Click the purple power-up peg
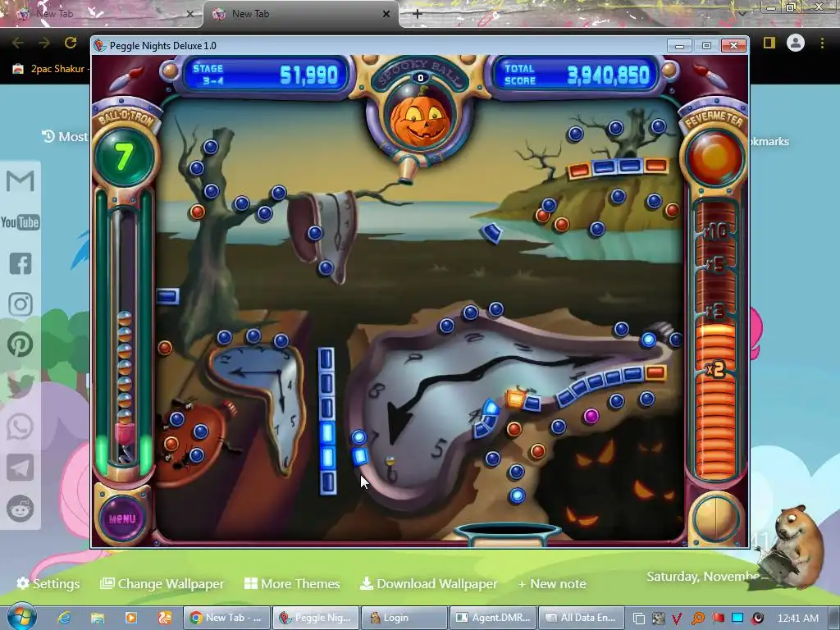840x630 pixels. coord(591,416)
